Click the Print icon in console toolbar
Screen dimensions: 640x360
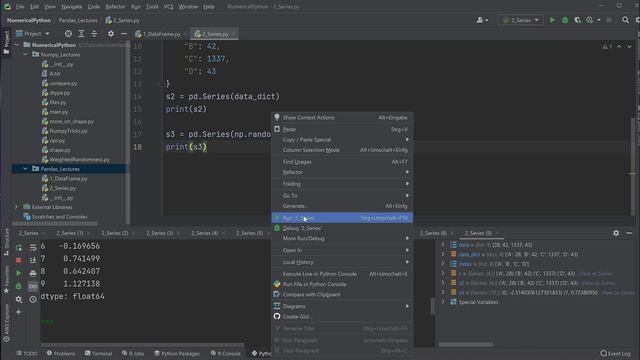(x=33, y=273)
